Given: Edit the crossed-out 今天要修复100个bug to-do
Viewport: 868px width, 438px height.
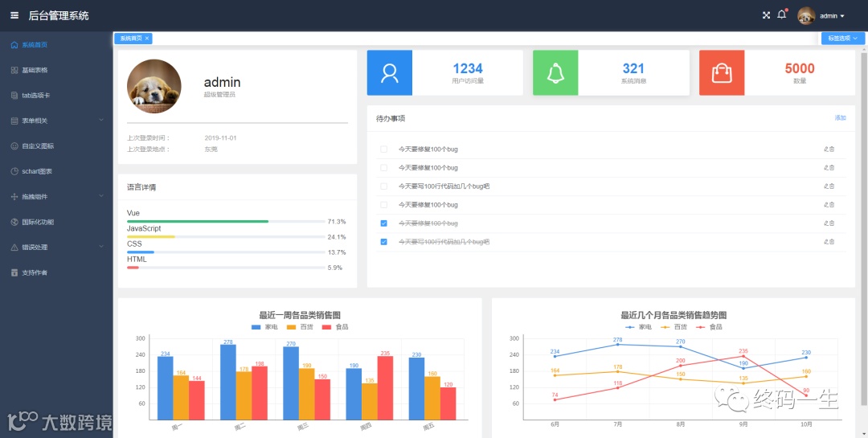Looking at the screenshot, I should (x=826, y=223).
